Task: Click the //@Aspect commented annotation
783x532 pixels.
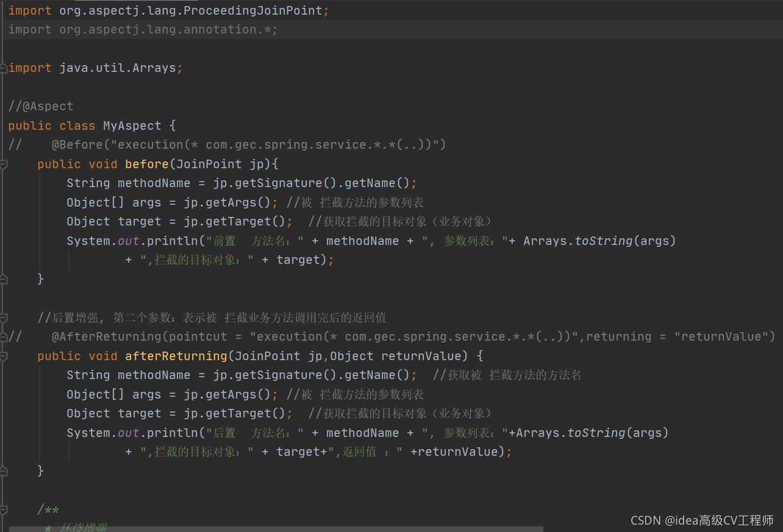Action: point(41,106)
